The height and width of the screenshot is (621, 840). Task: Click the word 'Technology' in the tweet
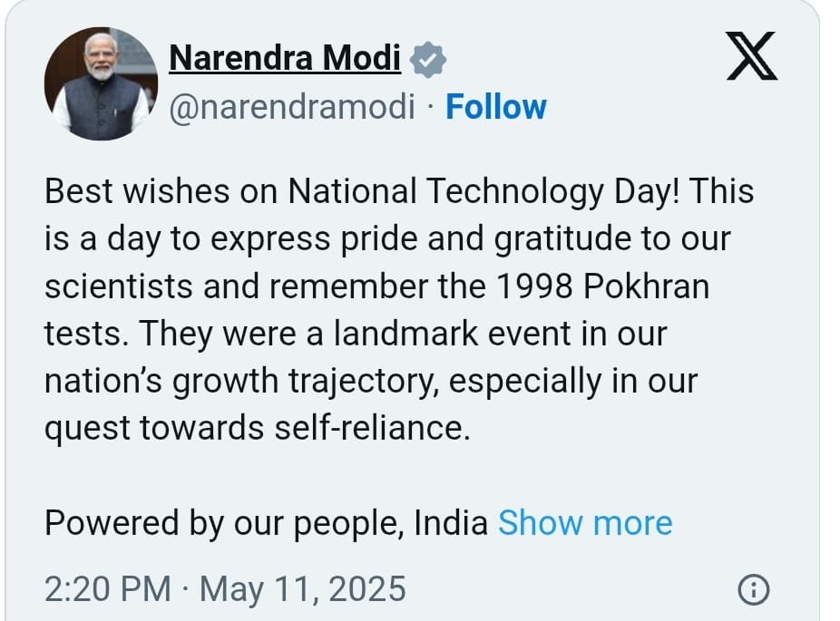pos(515,191)
